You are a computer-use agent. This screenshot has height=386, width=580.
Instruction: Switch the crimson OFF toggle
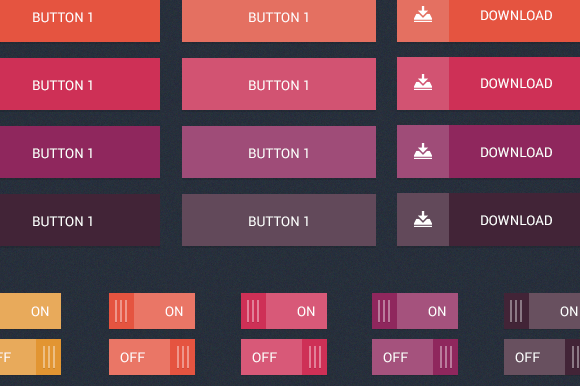284,357
